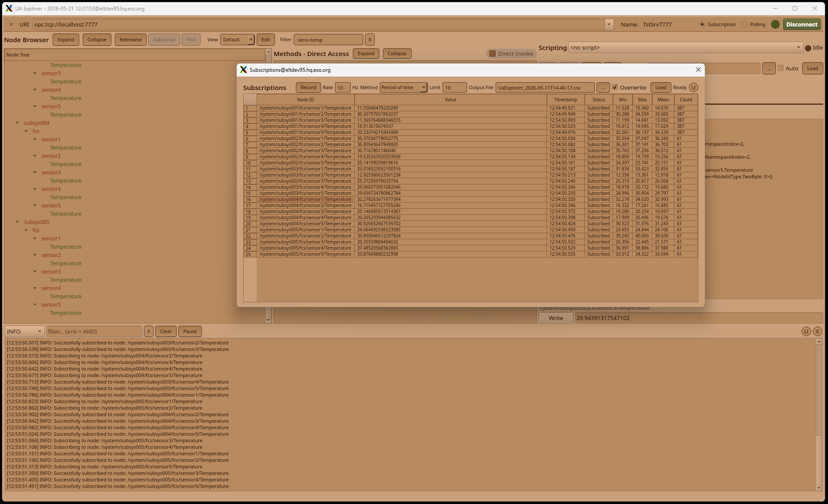
Task: Click the U icon above log panel
Action: click(x=806, y=331)
